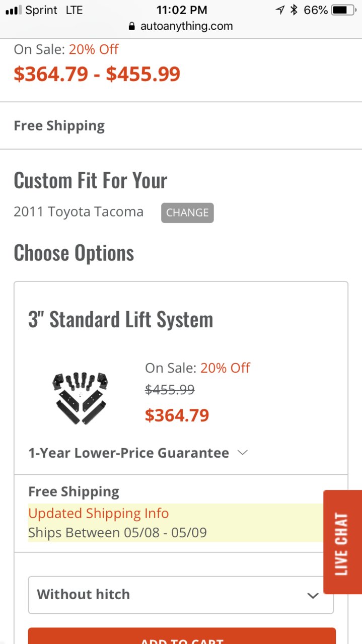Tap the Free Shipping row near top
362x644 pixels.
coord(181,126)
